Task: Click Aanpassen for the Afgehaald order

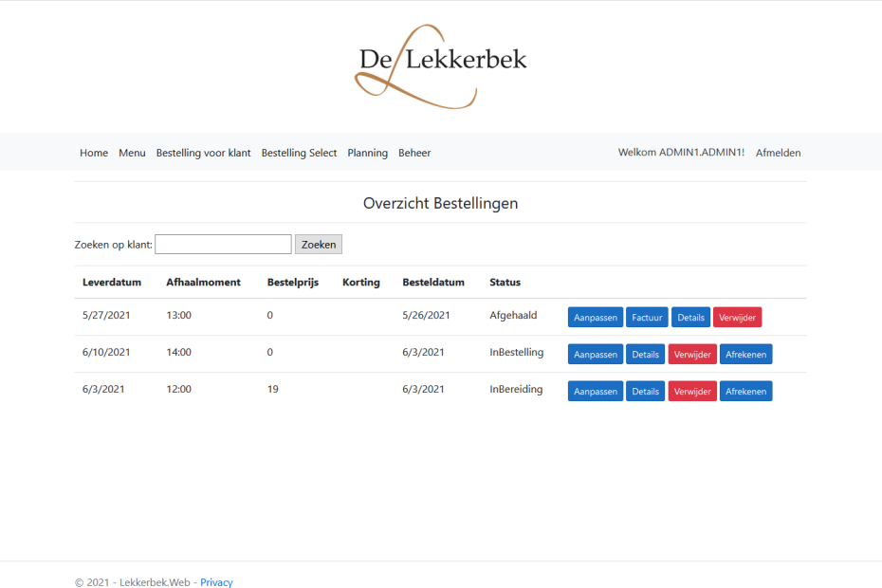Action: point(596,318)
